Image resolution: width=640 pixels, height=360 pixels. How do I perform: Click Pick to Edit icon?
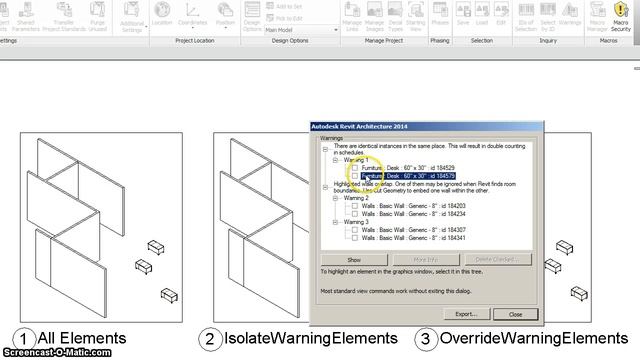[x=270, y=18]
